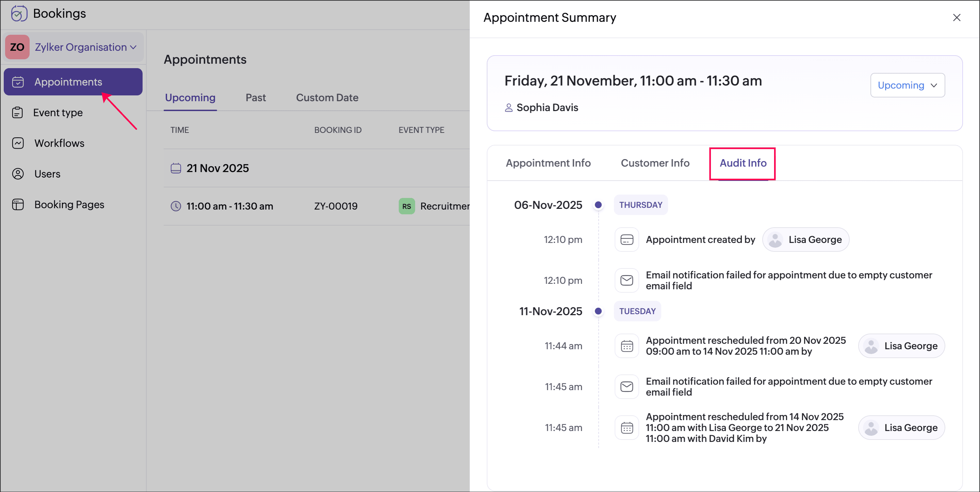Click the Event type clipboard icon

click(17, 113)
